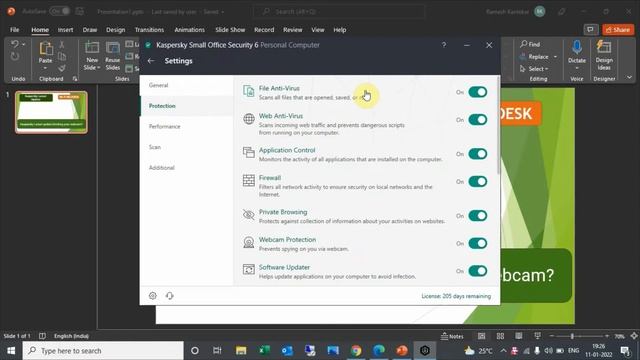Disable Webcam Protection switch
Image resolution: width=640 pixels, height=360 pixels.
pos(478,243)
